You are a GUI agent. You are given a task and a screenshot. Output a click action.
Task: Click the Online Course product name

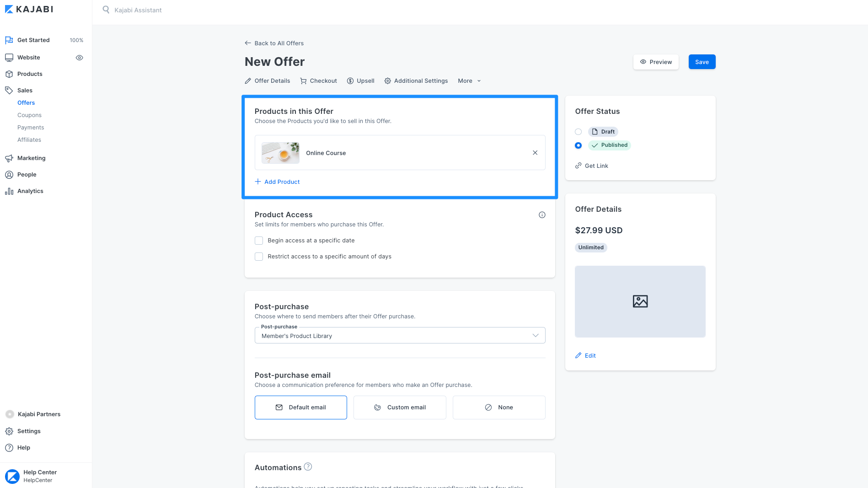coord(326,153)
